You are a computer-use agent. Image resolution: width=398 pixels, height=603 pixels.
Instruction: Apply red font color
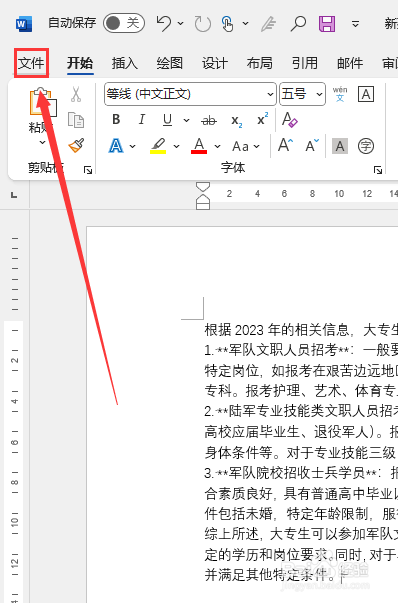(x=199, y=146)
